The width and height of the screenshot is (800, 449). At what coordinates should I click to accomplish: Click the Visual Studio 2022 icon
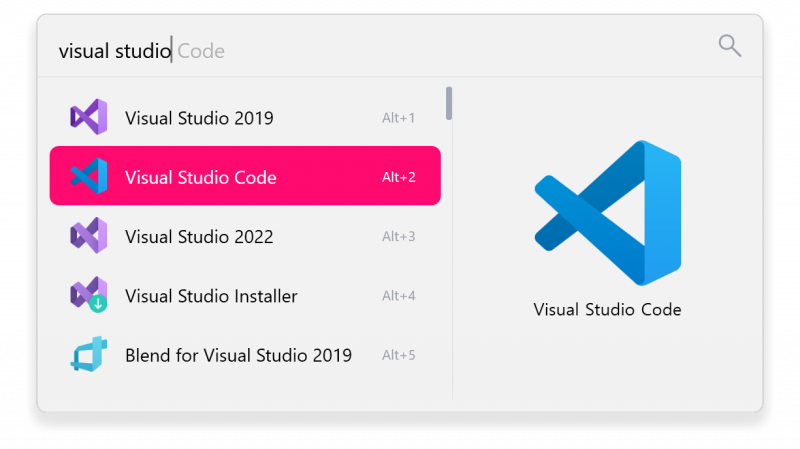88,237
